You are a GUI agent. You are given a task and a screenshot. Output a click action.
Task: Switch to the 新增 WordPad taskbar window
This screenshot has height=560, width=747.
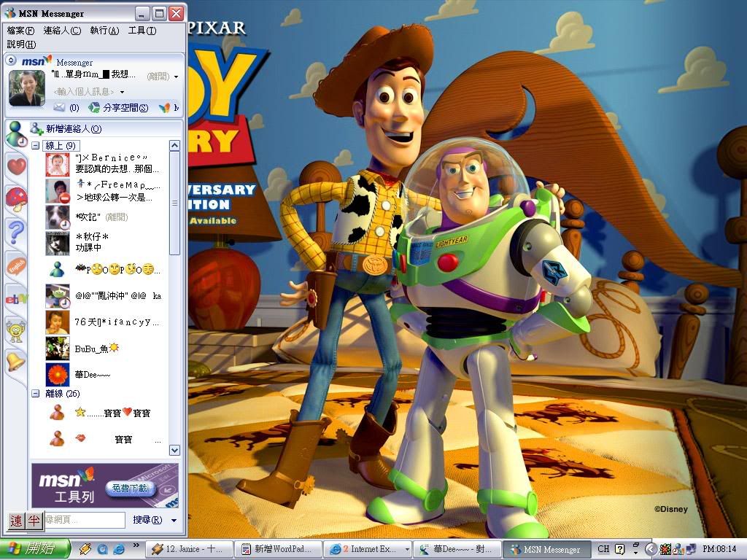[277, 549]
